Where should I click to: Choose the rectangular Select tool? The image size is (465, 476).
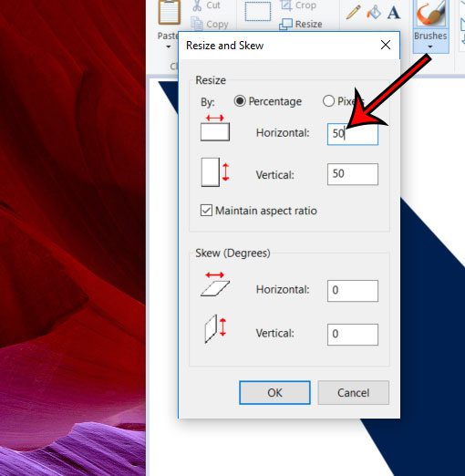click(258, 12)
